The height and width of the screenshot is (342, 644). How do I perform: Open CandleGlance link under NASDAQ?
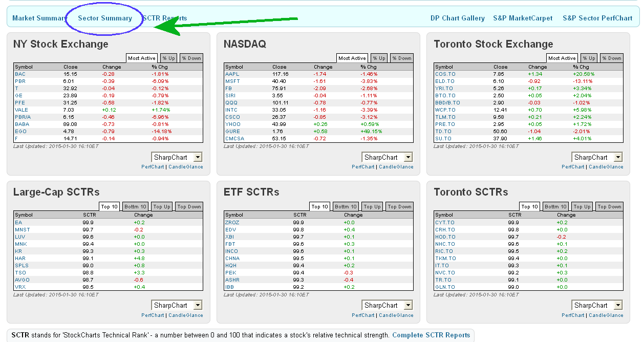pos(396,167)
